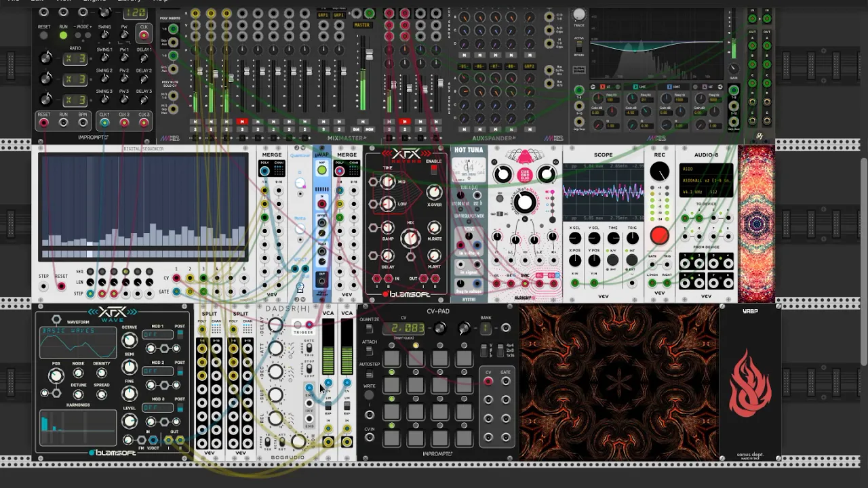
Task: Click the M.RATE knob on XFX Reverb
Action: point(435,226)
